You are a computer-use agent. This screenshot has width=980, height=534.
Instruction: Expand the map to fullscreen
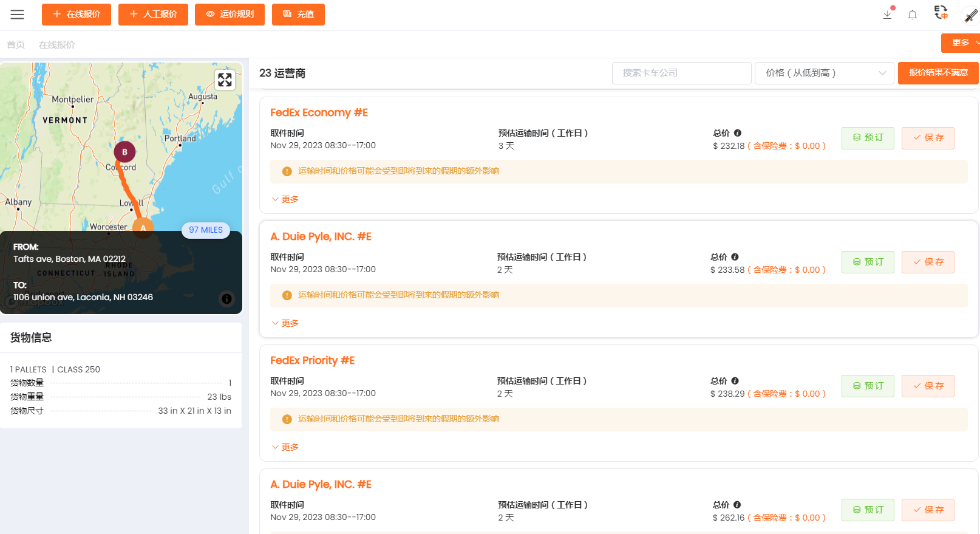tap(225, 80)
